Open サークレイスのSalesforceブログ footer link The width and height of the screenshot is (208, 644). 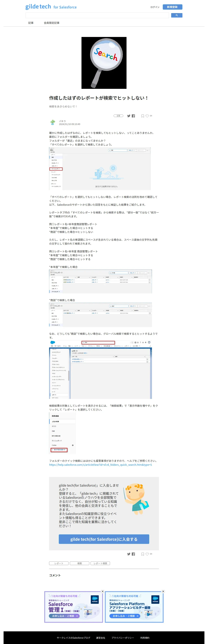click(73, 638)
